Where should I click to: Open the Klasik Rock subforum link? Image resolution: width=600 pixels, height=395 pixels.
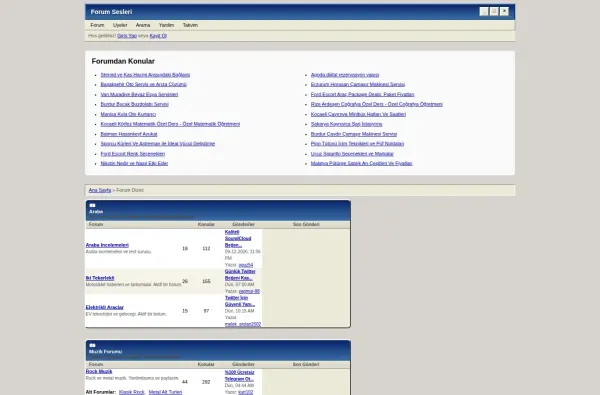132,392
